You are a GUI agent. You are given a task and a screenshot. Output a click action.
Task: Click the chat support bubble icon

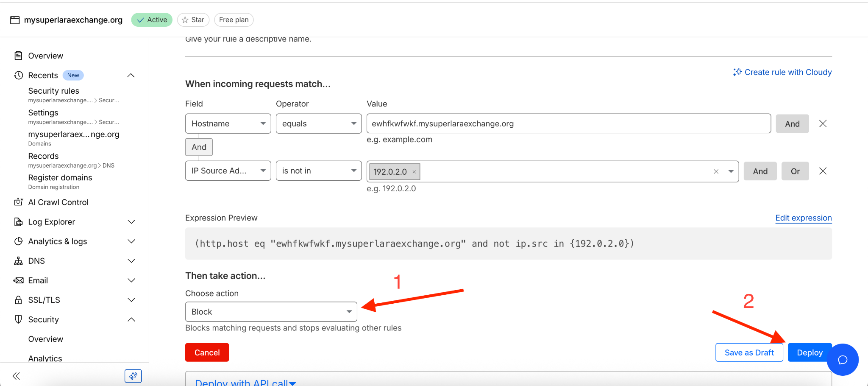pyautogui.click(x=842, y=360)
